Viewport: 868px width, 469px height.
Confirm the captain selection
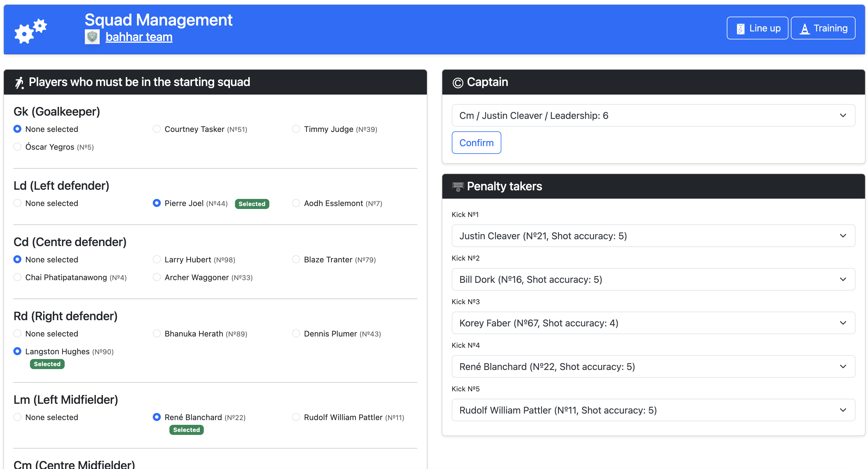pos(476,143)
